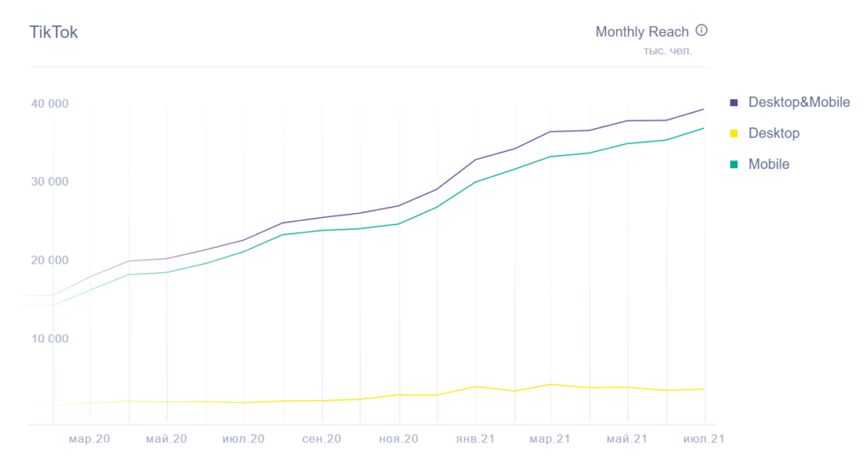The image size is (868, 475).
Task: Click the 40 000 y-axis label
Action: (50, 103)
